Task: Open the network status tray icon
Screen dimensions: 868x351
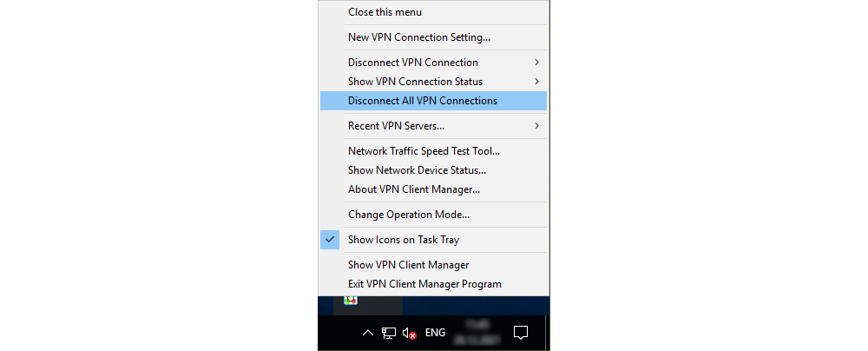Action: 389,333
